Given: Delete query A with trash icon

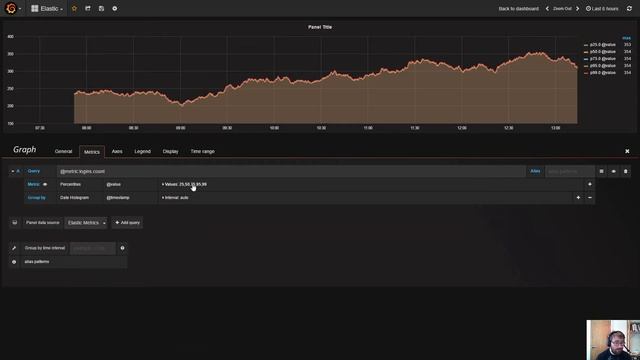Looking at the screenshot, I should coord(625,171).
